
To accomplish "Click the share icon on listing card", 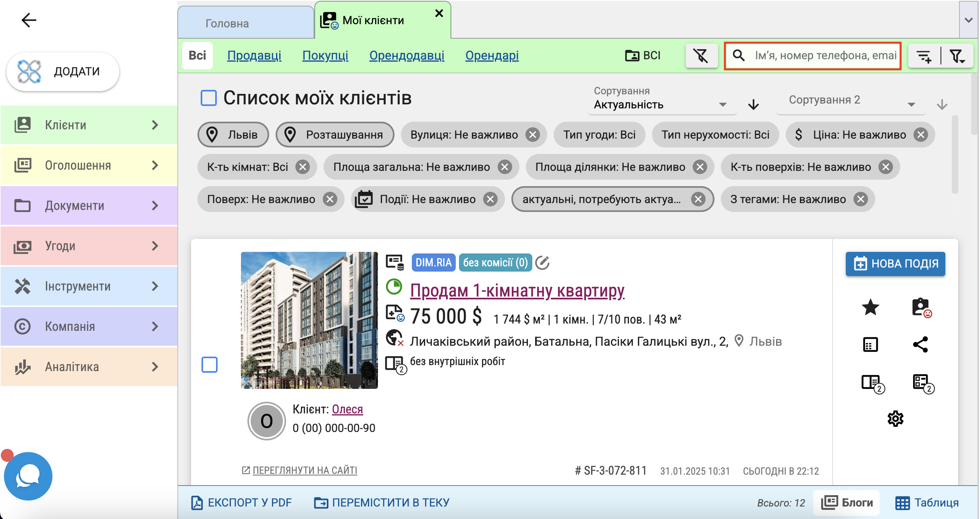I will 920,345.
